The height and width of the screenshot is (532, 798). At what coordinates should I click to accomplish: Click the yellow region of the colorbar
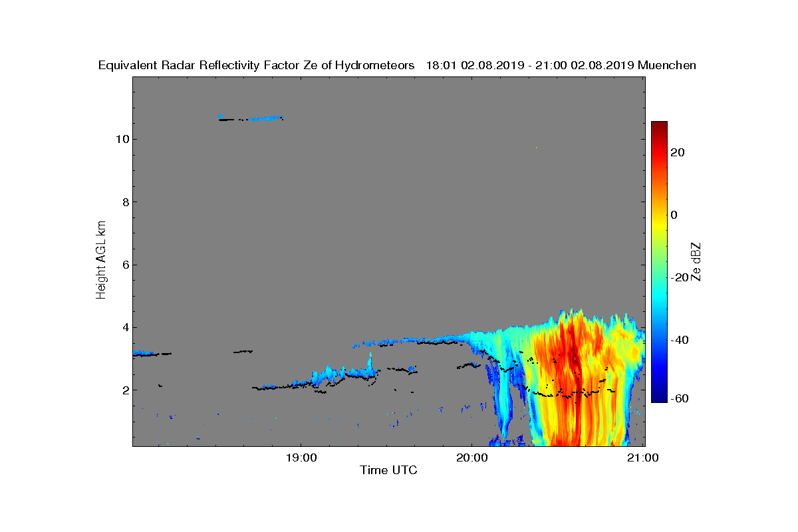(x=659, y=223)
